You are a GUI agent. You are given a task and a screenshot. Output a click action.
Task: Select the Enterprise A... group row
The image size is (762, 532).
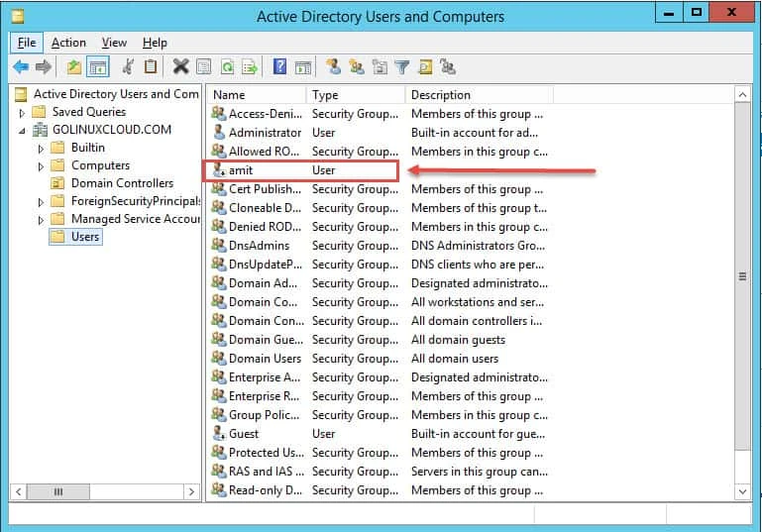click(x=381, y=377)
